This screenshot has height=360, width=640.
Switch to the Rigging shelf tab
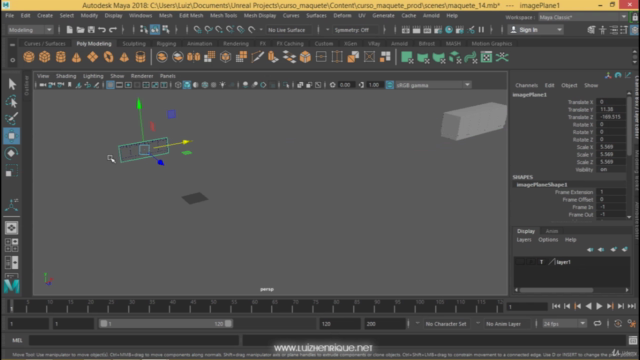[166, 43]
